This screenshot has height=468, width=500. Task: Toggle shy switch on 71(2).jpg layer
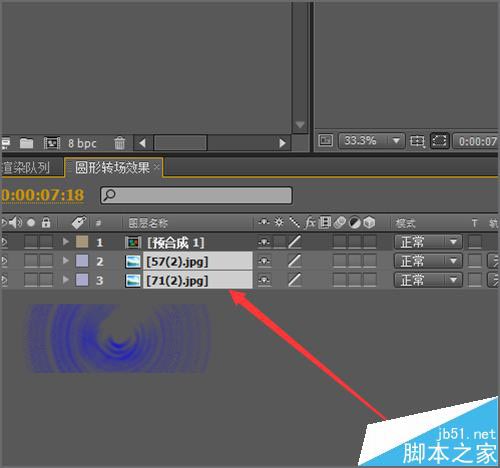264,280
